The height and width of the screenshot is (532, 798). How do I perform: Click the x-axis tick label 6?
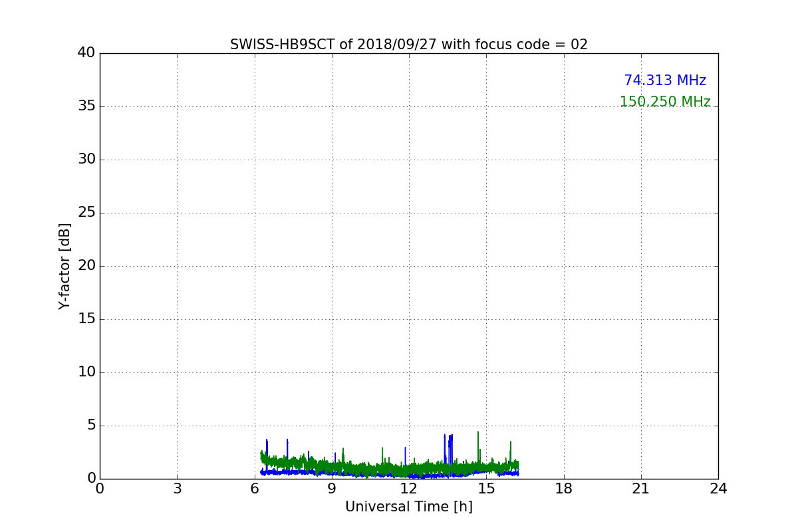click(255, 489)
